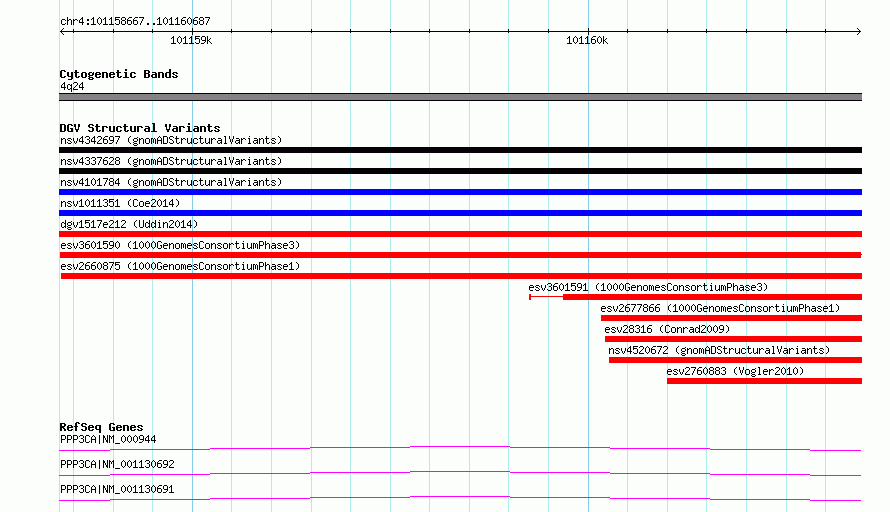Click the 101159k ruler tick label
The image size is (890, 512).
[191, 40]
